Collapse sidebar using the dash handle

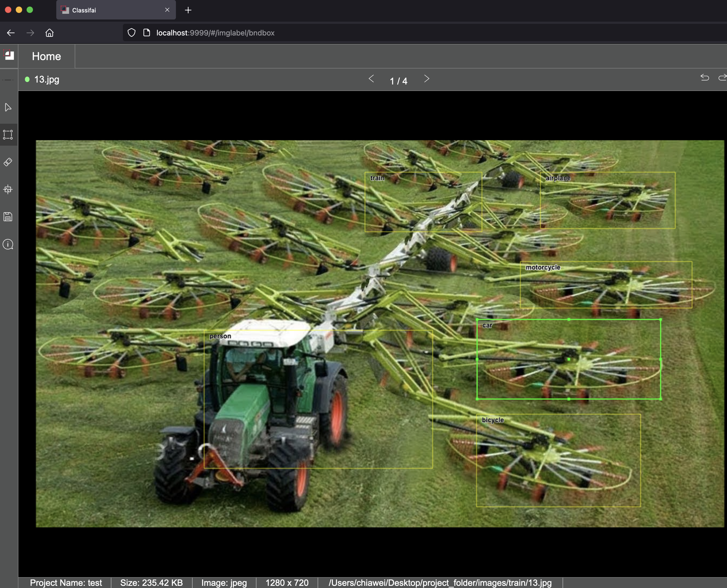click(x=8, y=80)
